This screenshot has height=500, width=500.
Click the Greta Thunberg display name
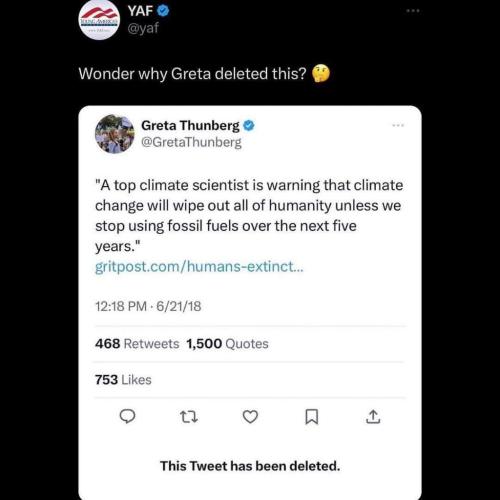[x=190, y=126]
